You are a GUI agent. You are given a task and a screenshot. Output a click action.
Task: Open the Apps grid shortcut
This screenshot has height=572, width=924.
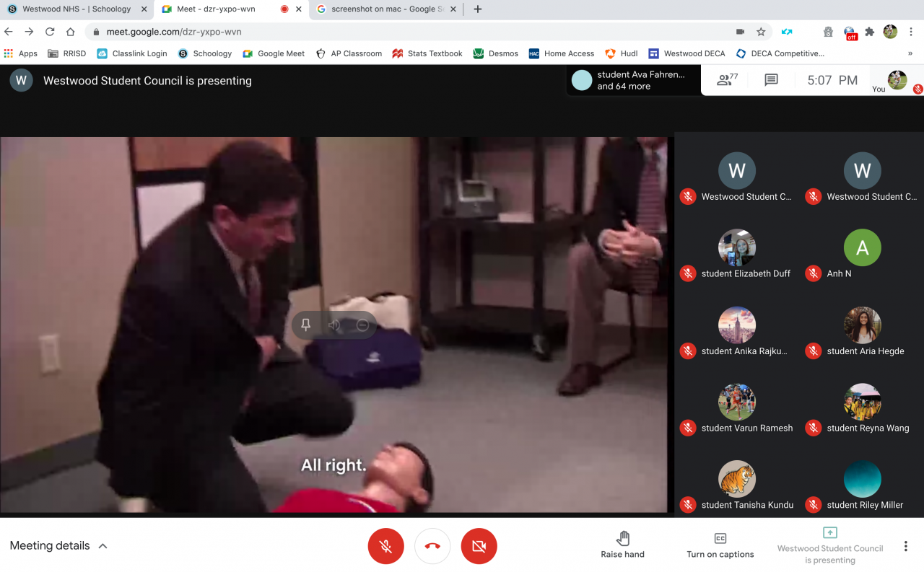(21, 53)
